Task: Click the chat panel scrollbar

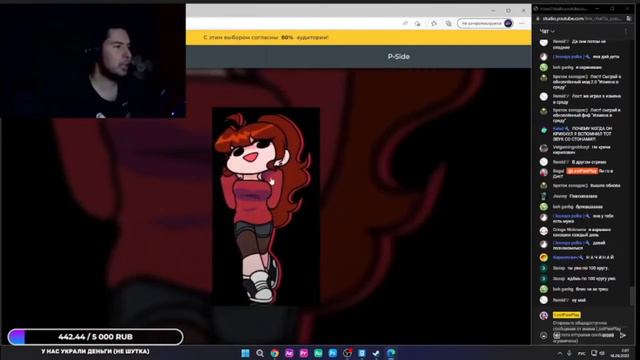Action: pos(632,295)
